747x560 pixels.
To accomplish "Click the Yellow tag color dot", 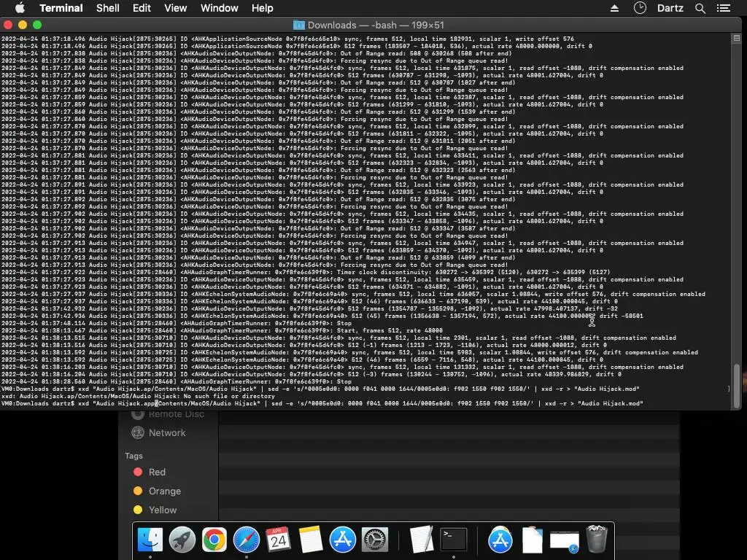I will click(138, 510).
